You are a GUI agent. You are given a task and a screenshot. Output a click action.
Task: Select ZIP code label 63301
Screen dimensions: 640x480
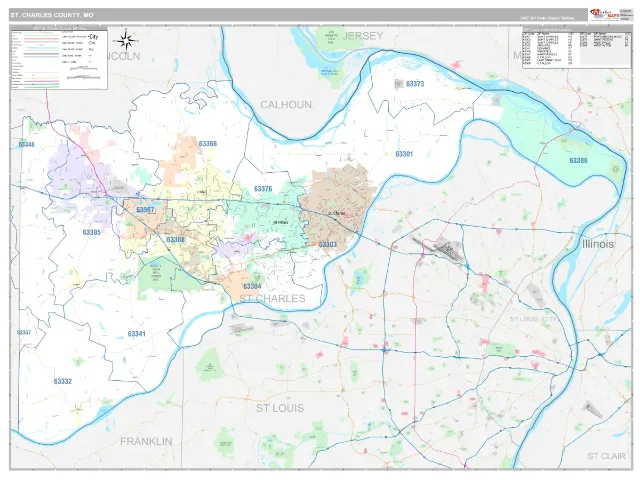pos(404,154)
